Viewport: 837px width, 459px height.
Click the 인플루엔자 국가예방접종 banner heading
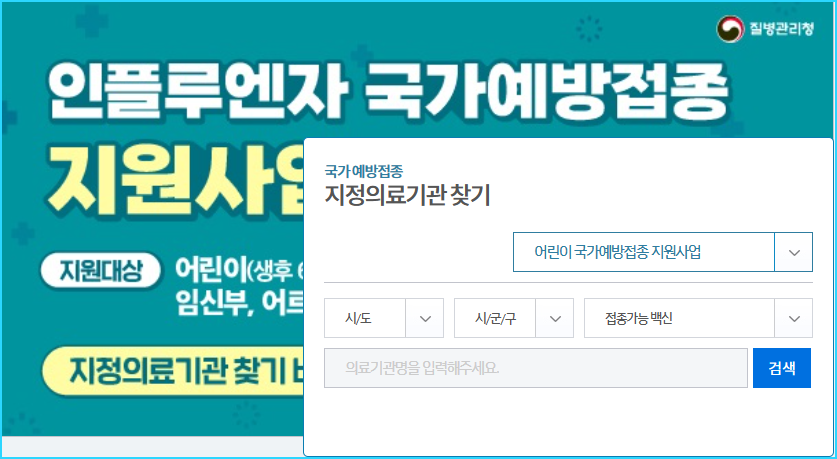click(389, 94)
